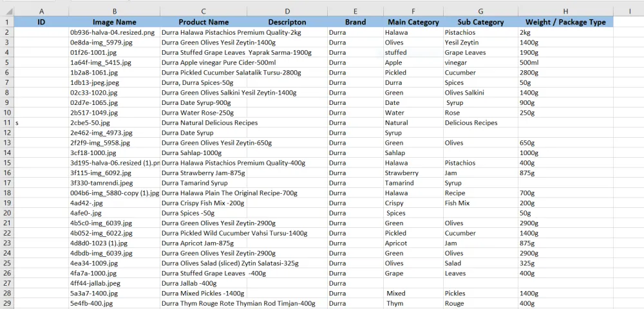
Task: Click the Main Category header cell
Action: [x=413, y=22]
